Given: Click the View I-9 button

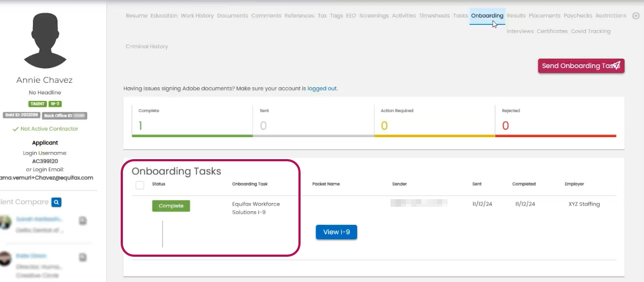Looking at the screenshot, I should click(x=336, y=232).
